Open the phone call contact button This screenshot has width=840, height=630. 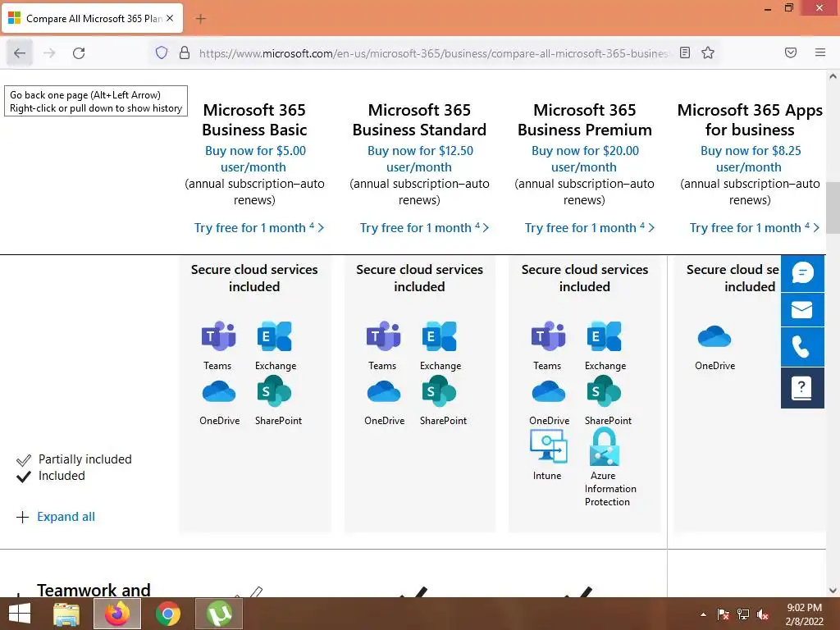[802, 347]
